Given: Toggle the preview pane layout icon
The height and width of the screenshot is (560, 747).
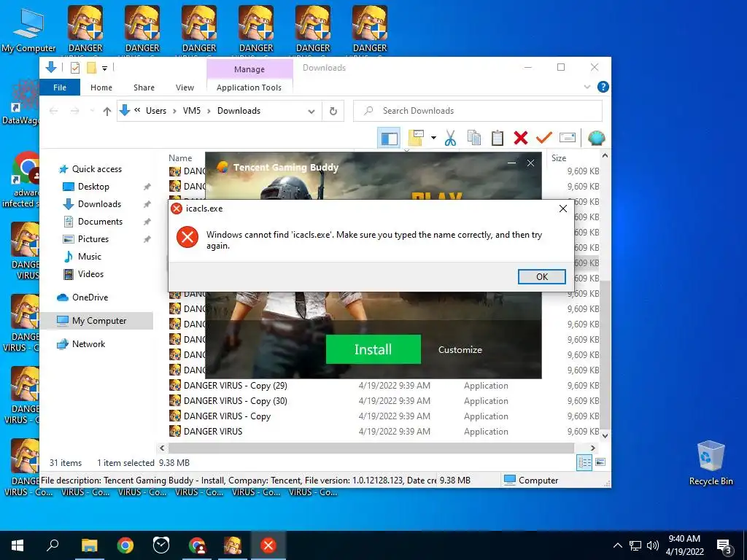Looking at the screenshot, I should coord(389,139).
